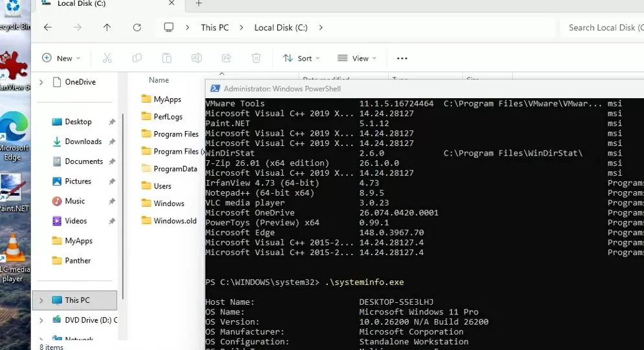644x350 pixels.
Task: Open VLC media player desktop shortcut
Action: tap(14, 258)
